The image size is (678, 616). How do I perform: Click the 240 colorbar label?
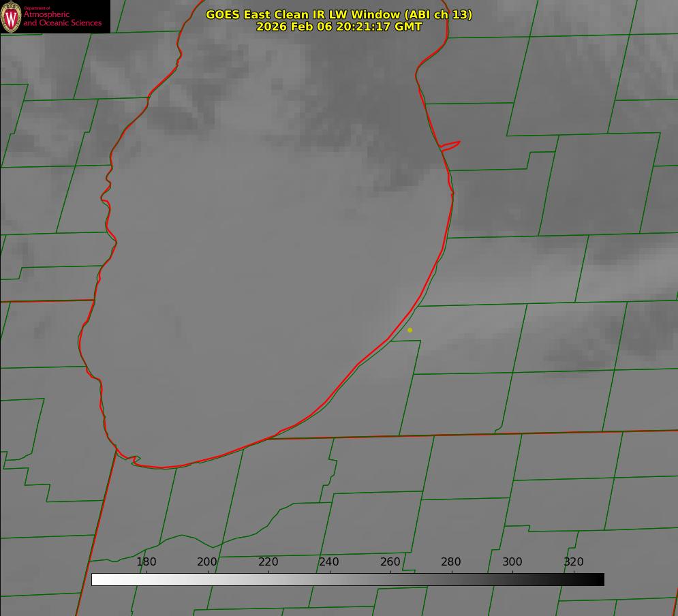click(328, 561)
